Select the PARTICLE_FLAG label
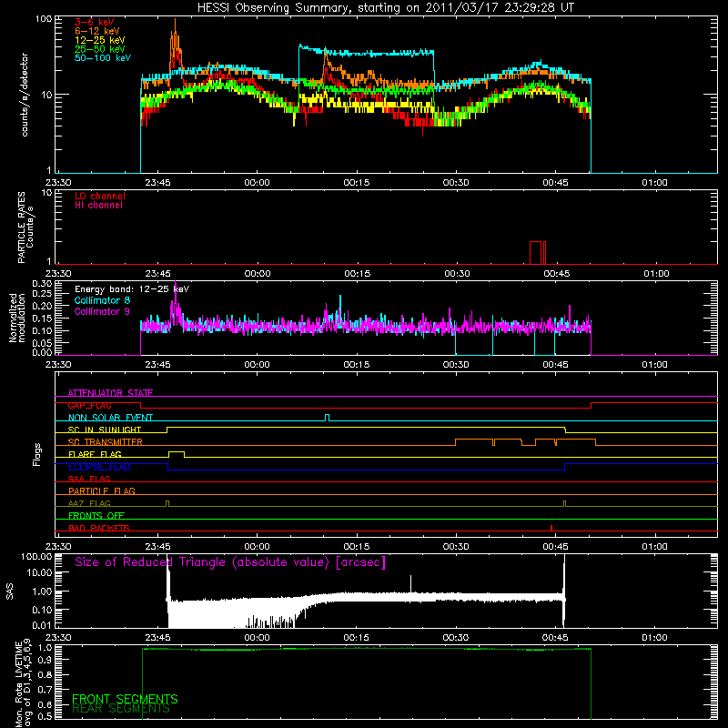The width and height of the screenshot is (728, 728). click(102, 490)
